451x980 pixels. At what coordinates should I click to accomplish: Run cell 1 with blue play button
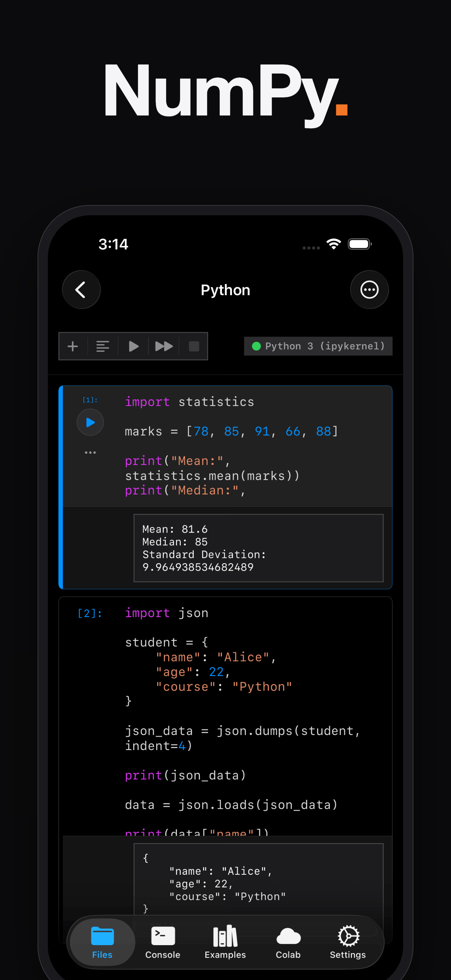pyautogui.click(x=90, y=422)
